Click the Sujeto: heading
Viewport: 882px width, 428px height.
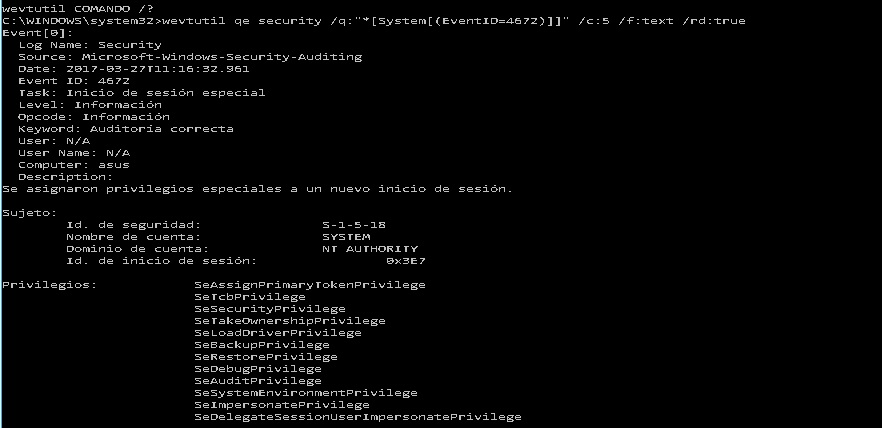click(30, 212)
